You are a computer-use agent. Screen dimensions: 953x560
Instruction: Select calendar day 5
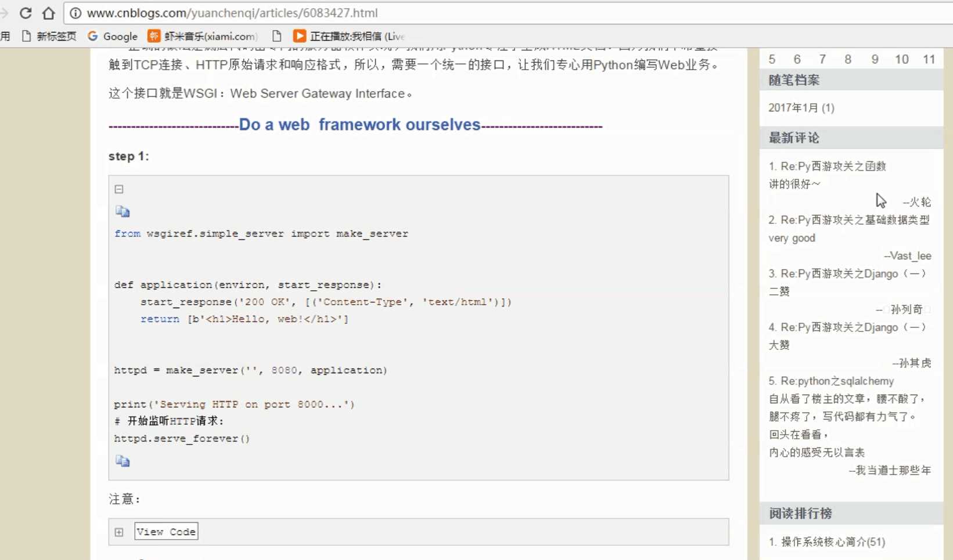pyautogui.click(x=772, y=59)
